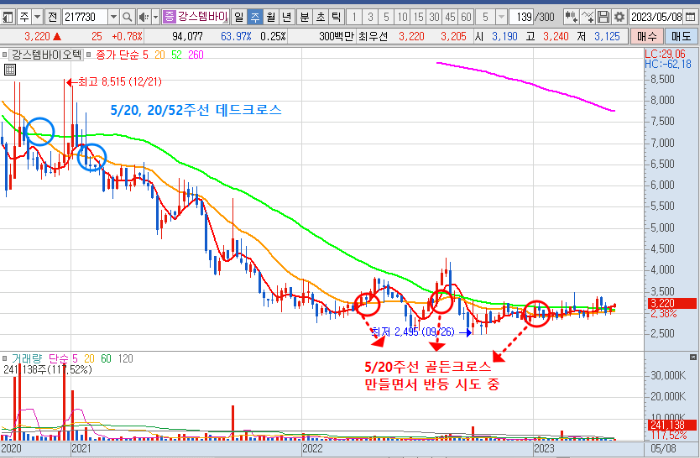Switch chart to monthly (월) period

(271, 17)
